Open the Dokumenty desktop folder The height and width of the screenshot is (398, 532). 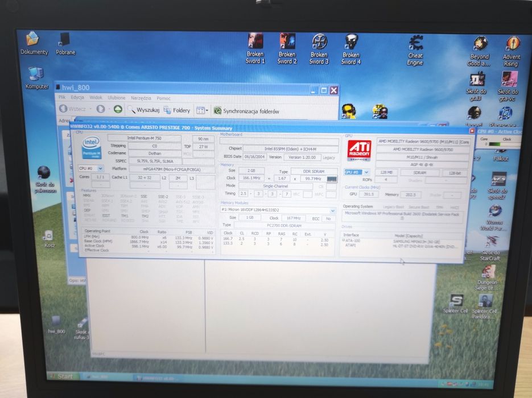point(34,43)
